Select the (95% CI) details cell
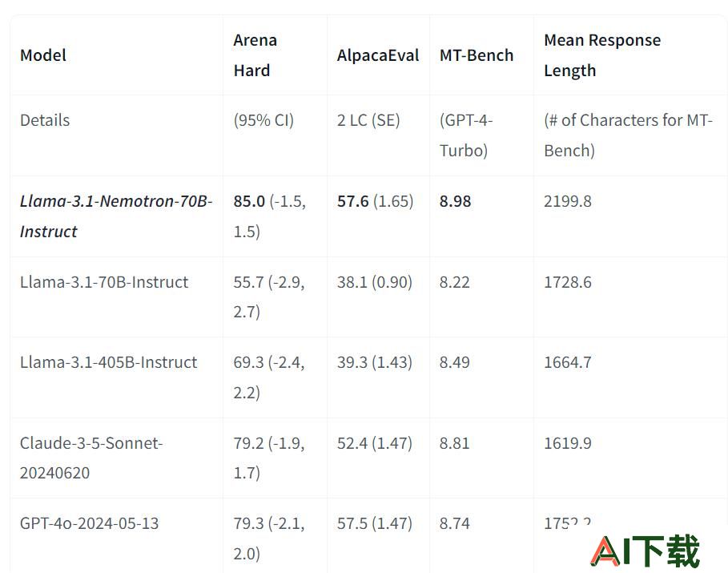The width and height of the screenshot is (728, 573). [x=263, y=120]
